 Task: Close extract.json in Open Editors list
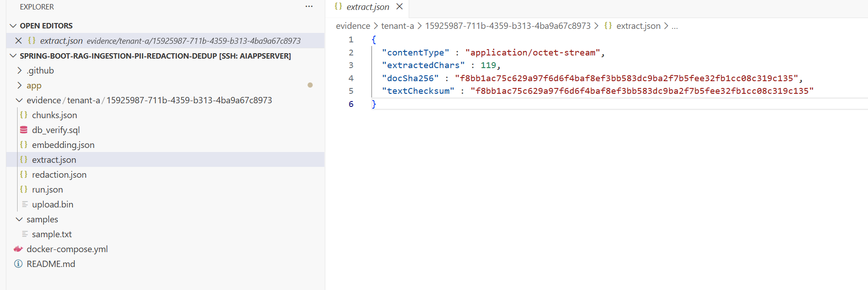[18, 41]
